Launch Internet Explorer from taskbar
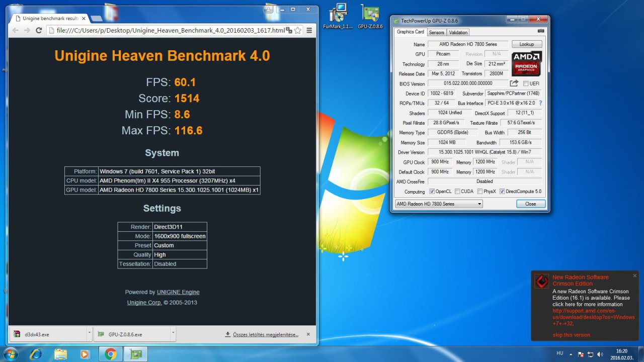 [36, 354]
